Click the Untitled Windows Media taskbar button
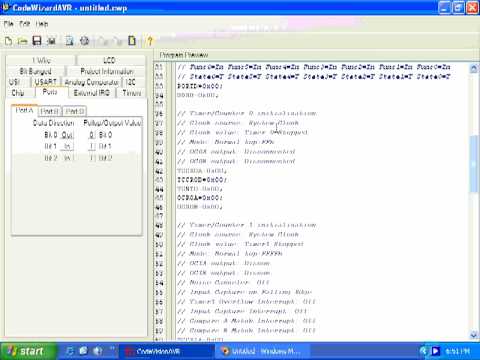This screenshot has width=480, height=360. [263, 351]
